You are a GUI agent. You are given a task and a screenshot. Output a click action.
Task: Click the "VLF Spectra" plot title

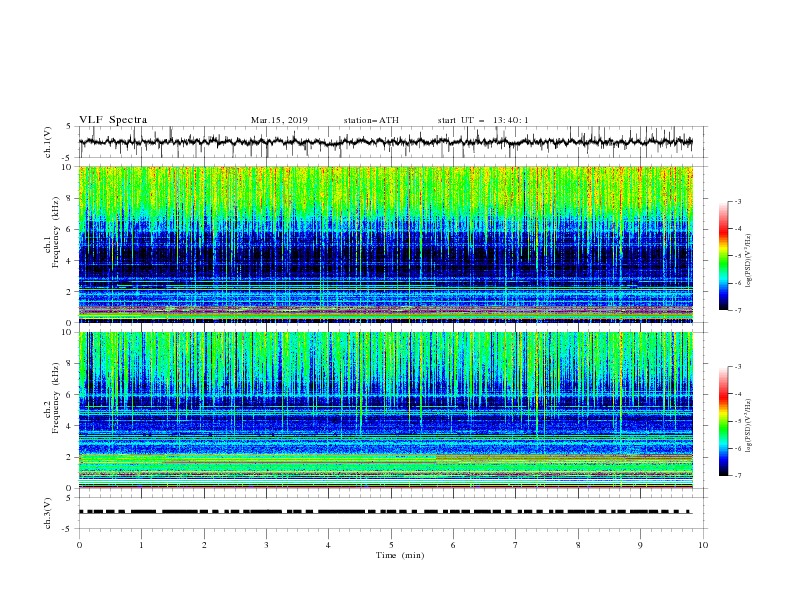click(x=113, y=120)
